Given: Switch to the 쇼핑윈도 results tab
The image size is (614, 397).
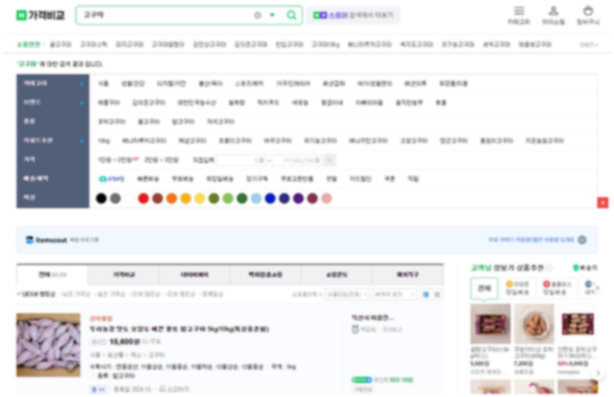Looking at the screenshot, I should coord(336,275).
